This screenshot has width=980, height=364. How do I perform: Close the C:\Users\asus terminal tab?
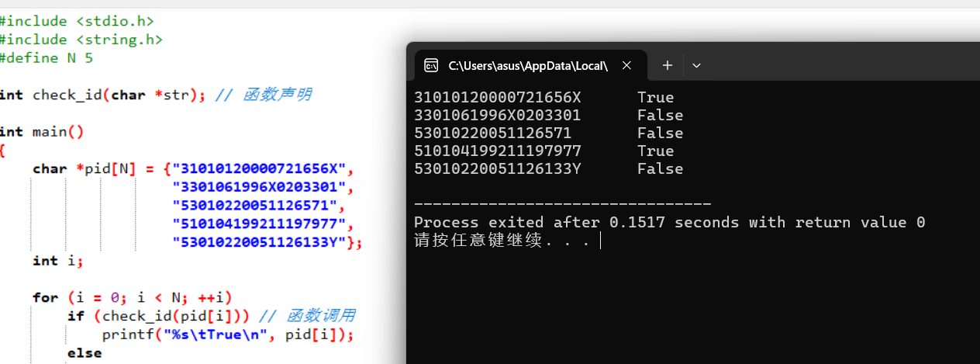[x=627, y=65]
